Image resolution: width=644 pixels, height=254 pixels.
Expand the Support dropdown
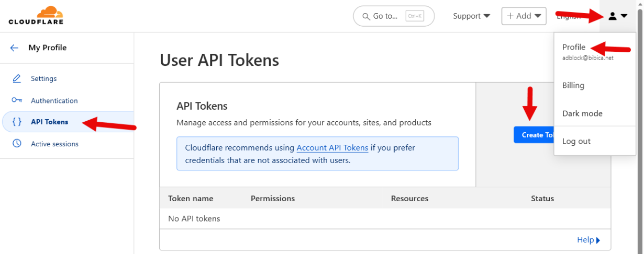pyautogui.click(x=471, y=16)
